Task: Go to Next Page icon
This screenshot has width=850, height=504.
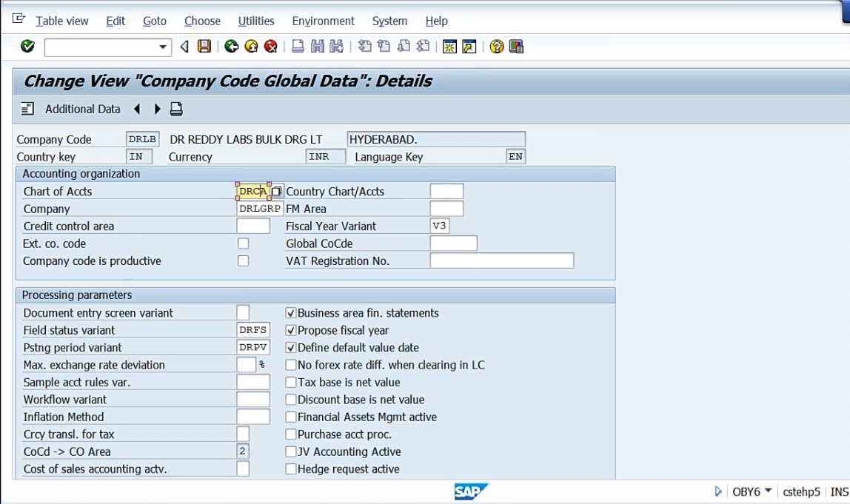Action: pyautogui.click(x=404, y=47)
